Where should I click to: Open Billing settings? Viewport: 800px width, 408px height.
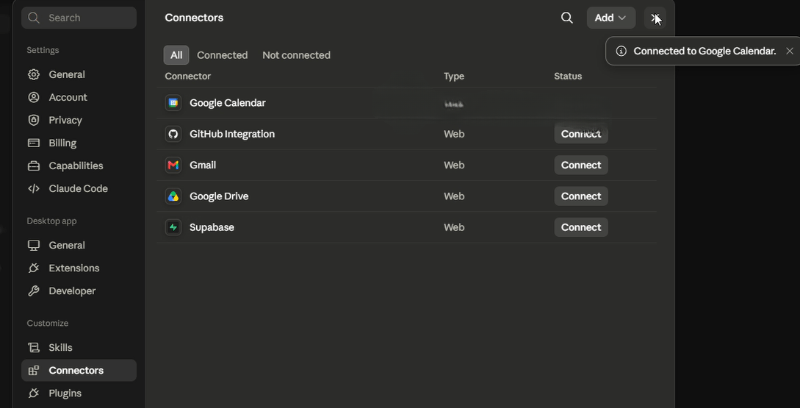click(x=79, y=143)
